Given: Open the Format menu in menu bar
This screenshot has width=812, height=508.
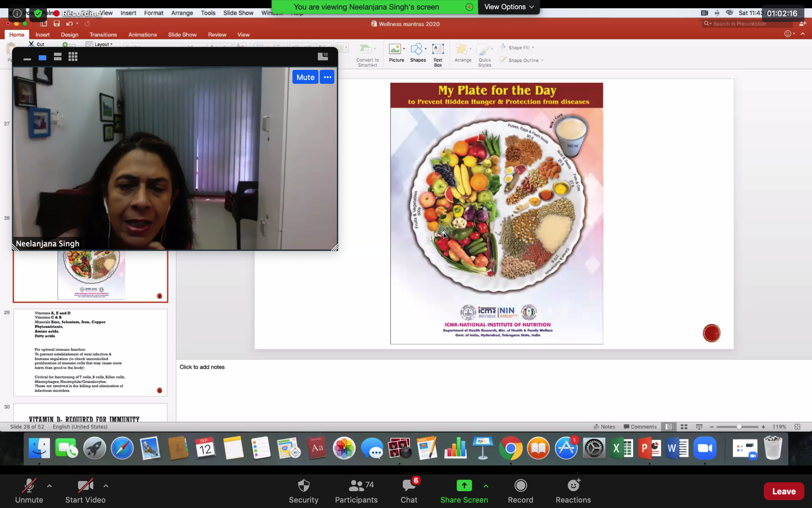Looking at the screenshot, I should [x=153, y=13].
